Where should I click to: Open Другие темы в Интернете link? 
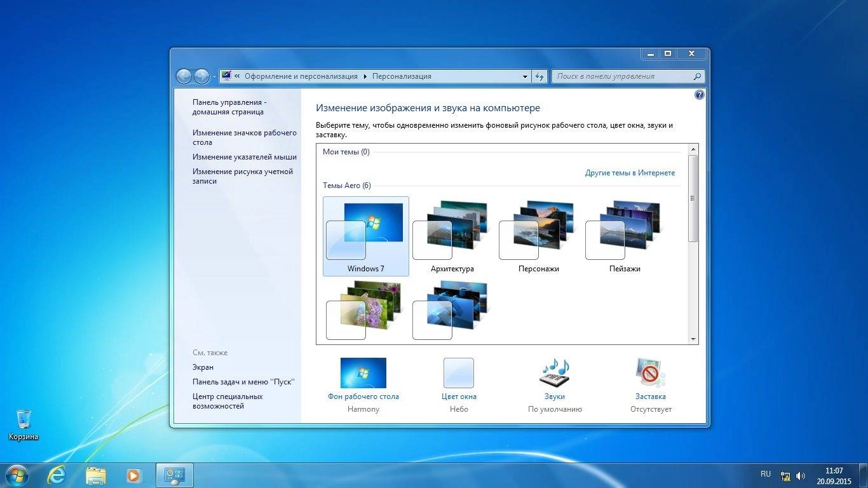pos(630,173)
